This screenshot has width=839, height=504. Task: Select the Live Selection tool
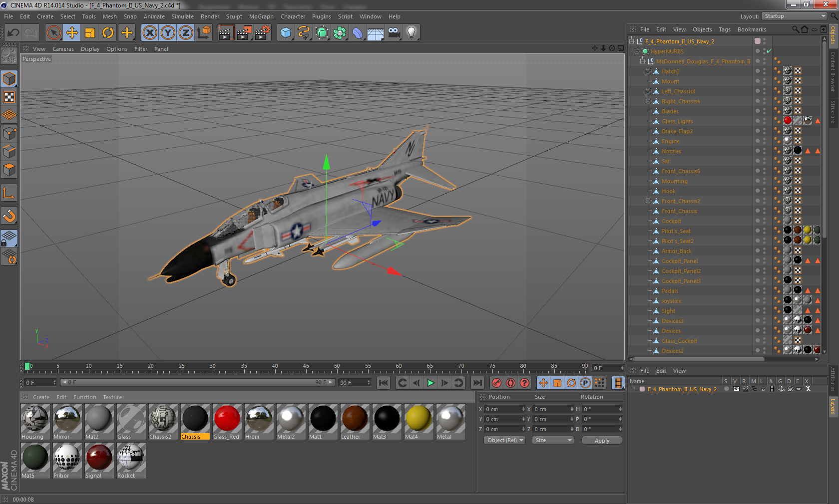click(53, 33)
